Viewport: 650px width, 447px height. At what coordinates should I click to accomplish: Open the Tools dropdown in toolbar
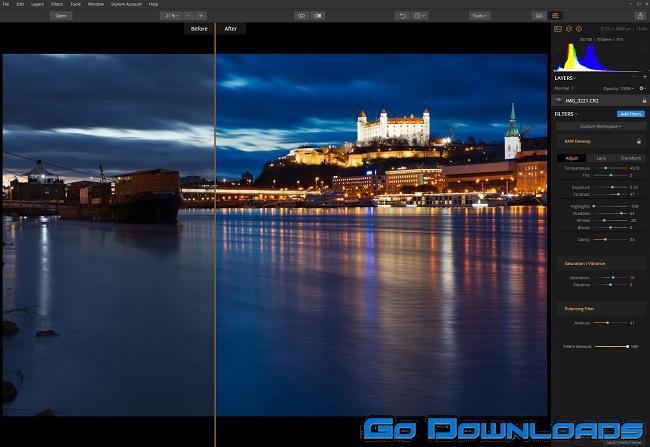(481, 16)
